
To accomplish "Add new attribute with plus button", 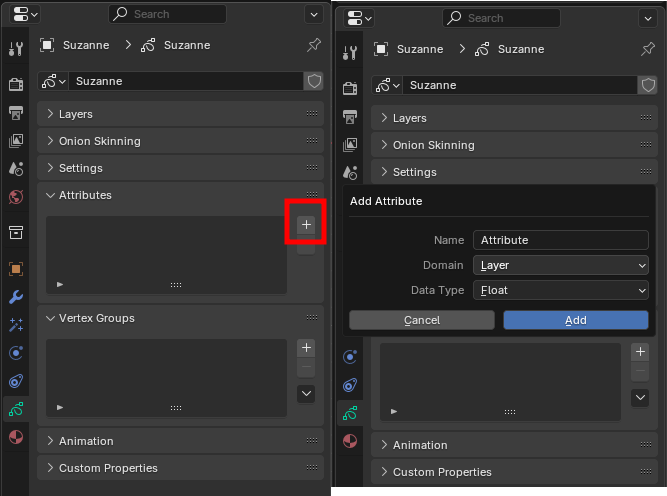I will 306,225.
